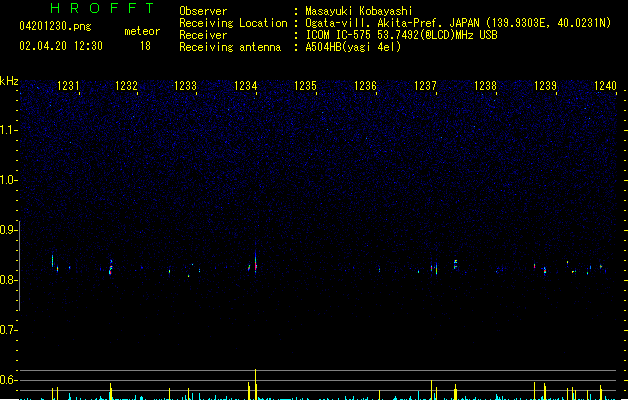This screenshot has width=629, height=400.
Task: Click the 1.1 kHz axis label
Action: [x=8, y=130]
